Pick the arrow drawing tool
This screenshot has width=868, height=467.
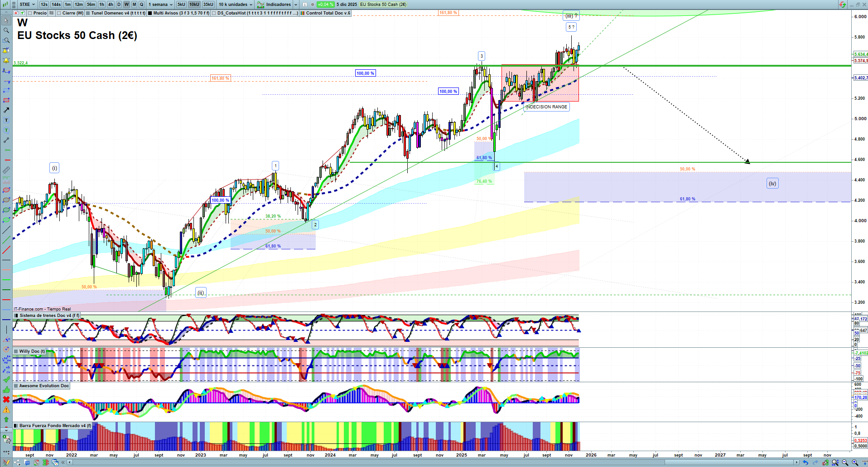point(6,110)
